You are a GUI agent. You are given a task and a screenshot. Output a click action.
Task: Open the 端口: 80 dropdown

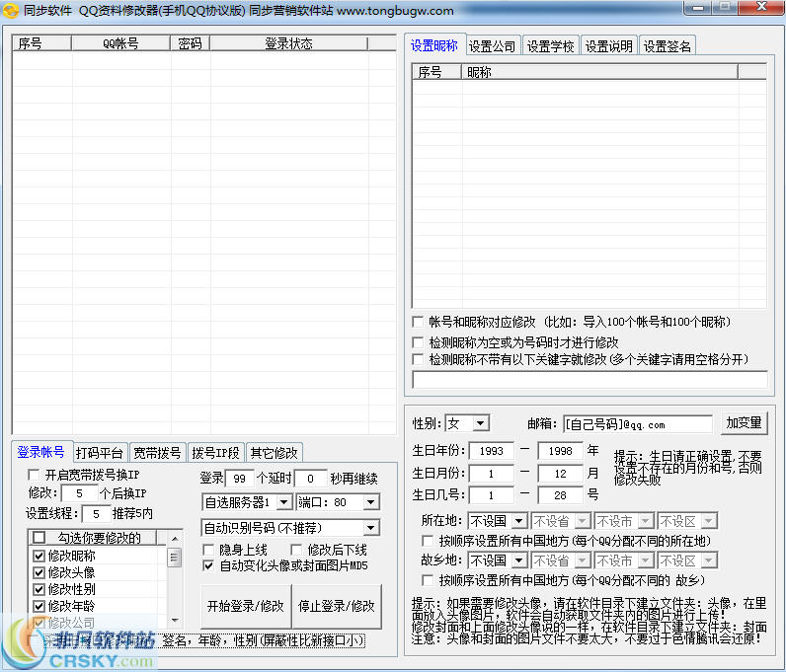[371, 501]
